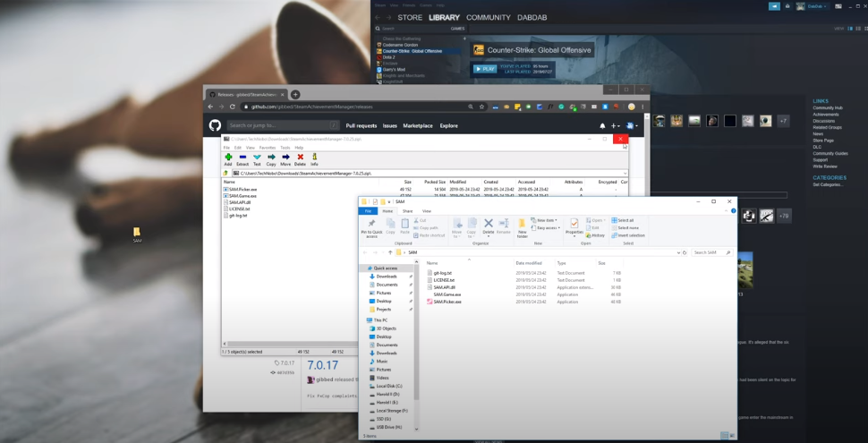Click the red Delete X in File Explorer ribbon
The width and height of the screenshot is (868, 443).
click(x=488, y=224)
